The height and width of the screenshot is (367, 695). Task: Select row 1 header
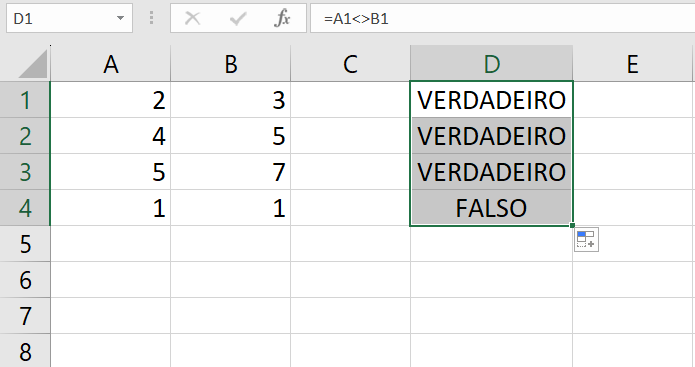click(25, 100)
